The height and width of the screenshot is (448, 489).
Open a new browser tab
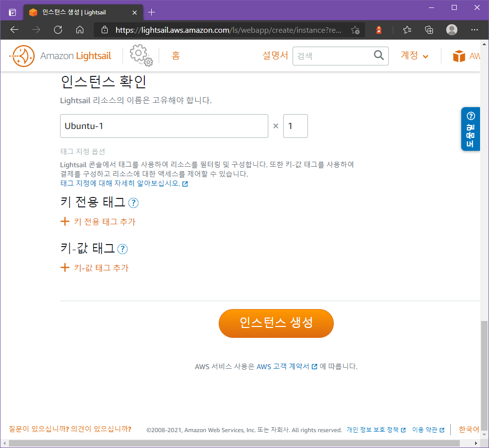coord(152,12)
